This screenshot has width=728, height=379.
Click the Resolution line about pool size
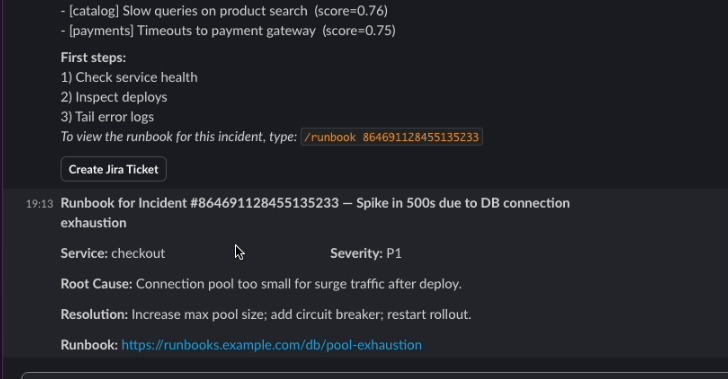[266, 315]
